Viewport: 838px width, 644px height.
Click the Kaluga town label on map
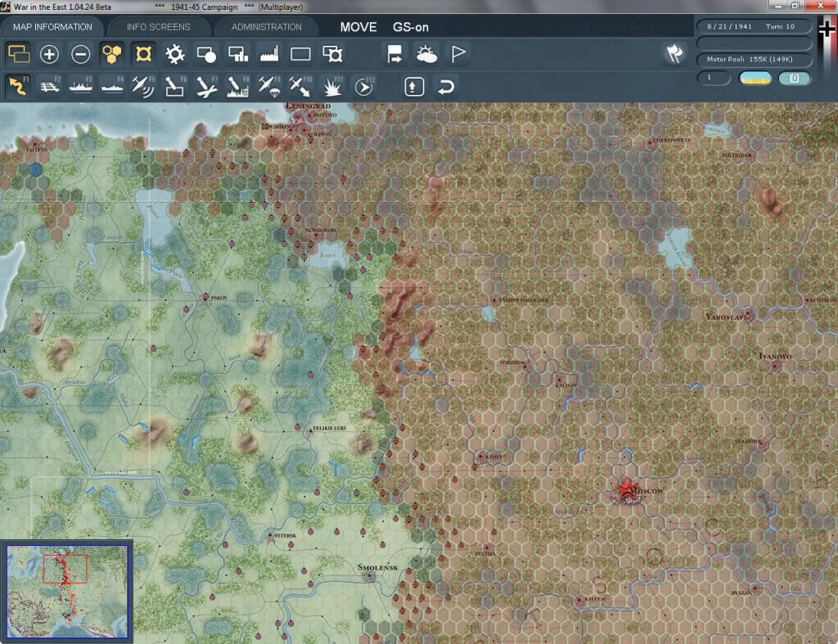[x=595, y=598]
